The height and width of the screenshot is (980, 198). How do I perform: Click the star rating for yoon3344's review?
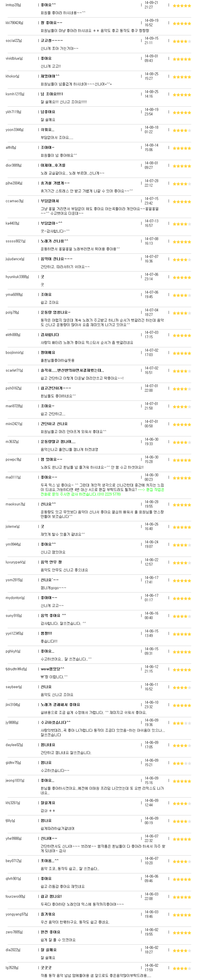[182, 130]
